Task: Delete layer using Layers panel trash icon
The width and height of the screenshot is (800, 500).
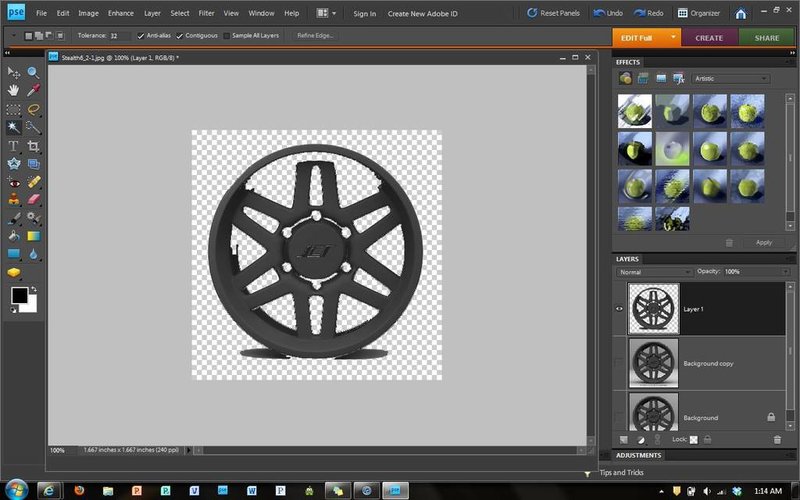Action: 777,439
